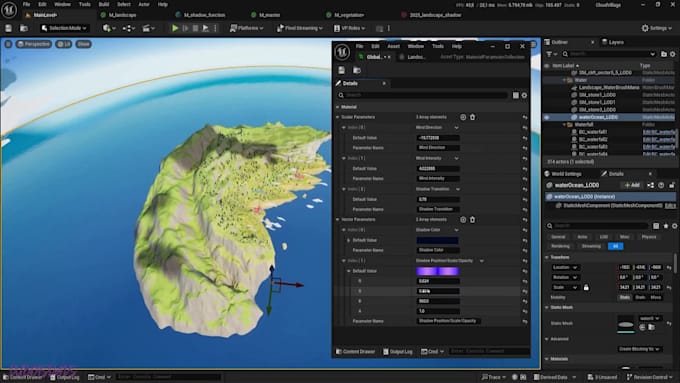Collapse the Water folder in Outliner
The width and height of the screenshot is (680, 383).
pos(564,80)
